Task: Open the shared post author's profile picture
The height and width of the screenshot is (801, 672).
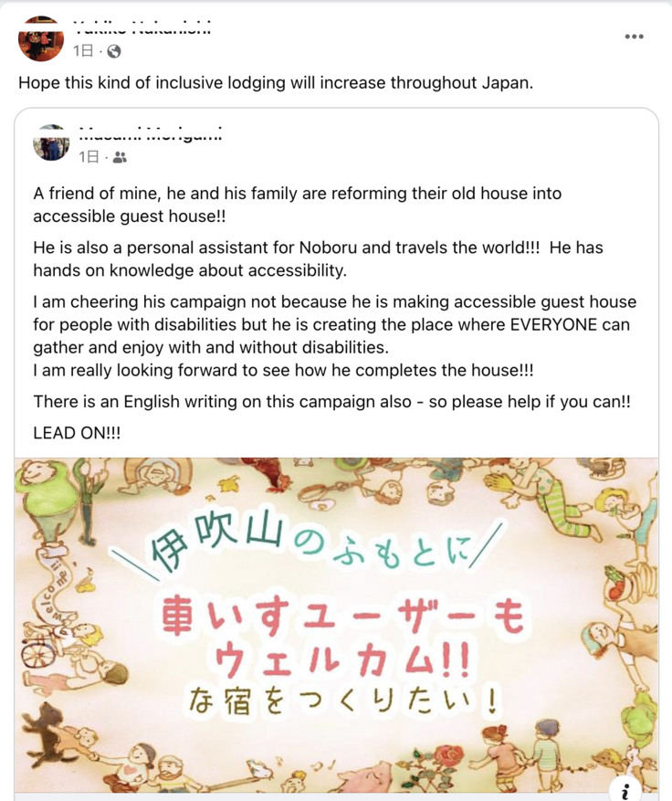Action: coord(52,143)
